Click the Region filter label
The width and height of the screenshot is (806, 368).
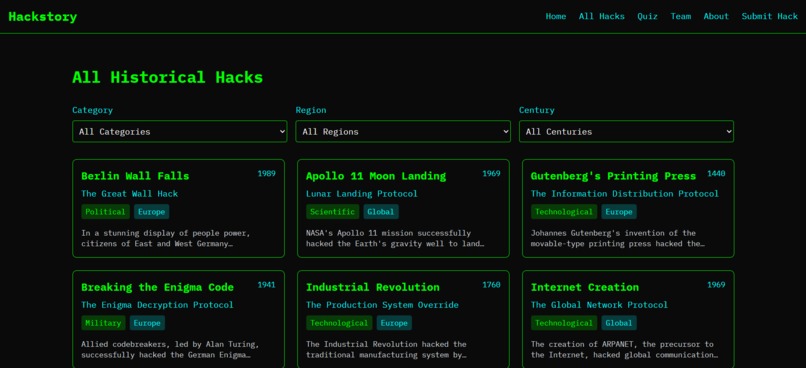coord(311,111)
